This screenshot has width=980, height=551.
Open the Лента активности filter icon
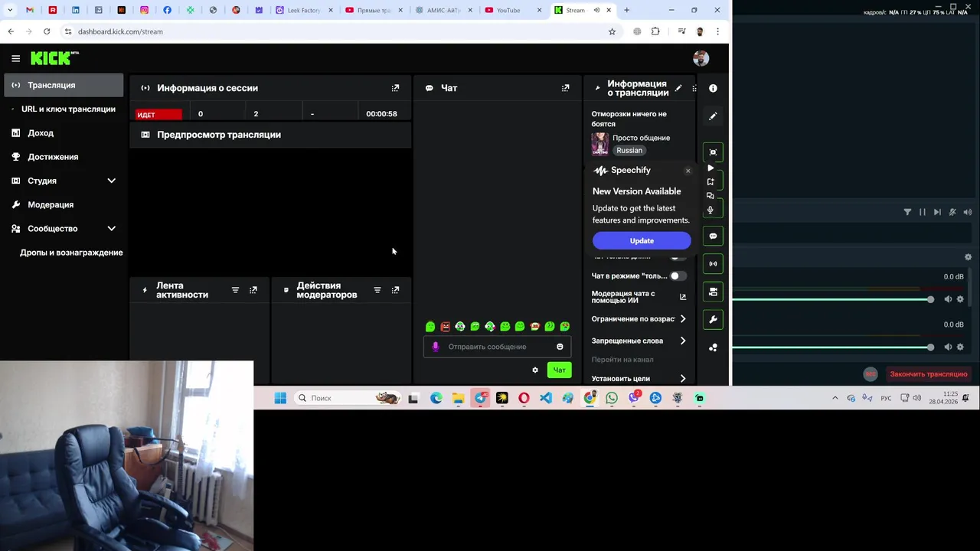[235, 290]
